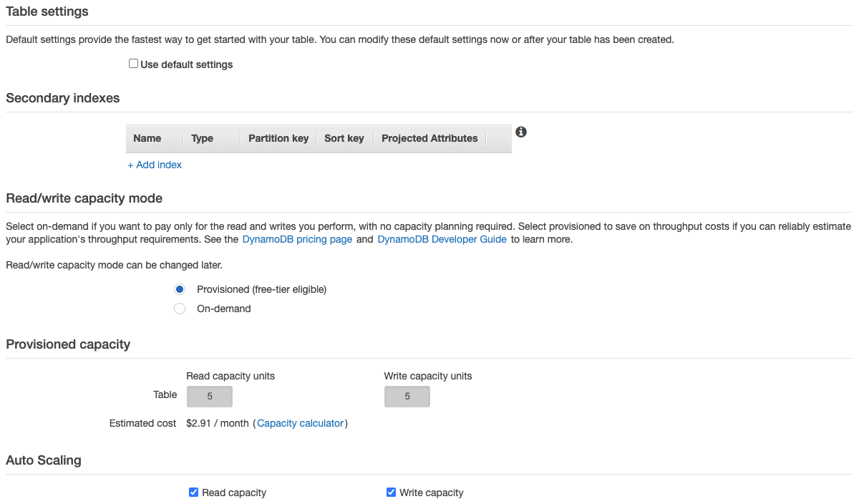Screen dimensions: 864x504
Task: Open the DynamoDB pricing page link
Action: coord(297,239)
